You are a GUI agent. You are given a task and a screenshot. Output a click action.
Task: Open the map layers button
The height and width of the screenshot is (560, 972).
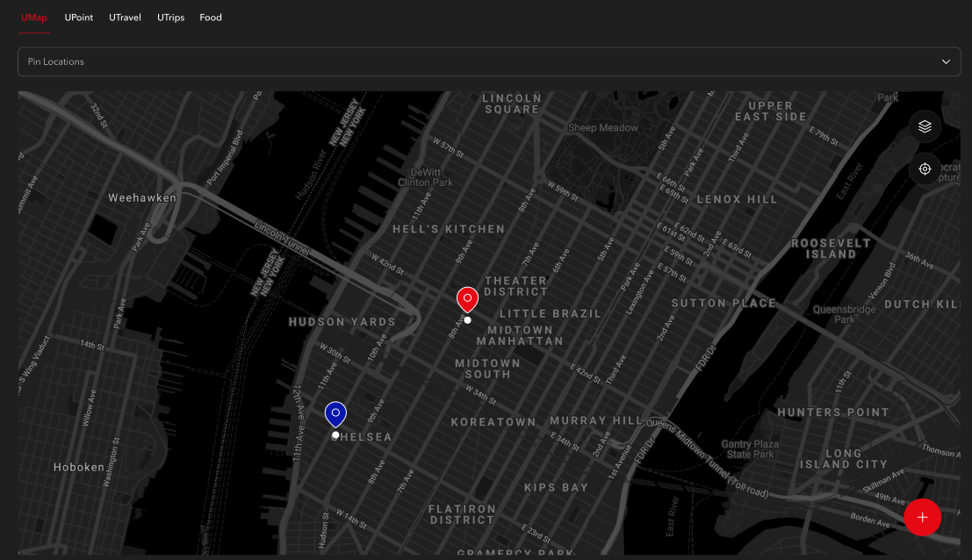click(925, 126)
